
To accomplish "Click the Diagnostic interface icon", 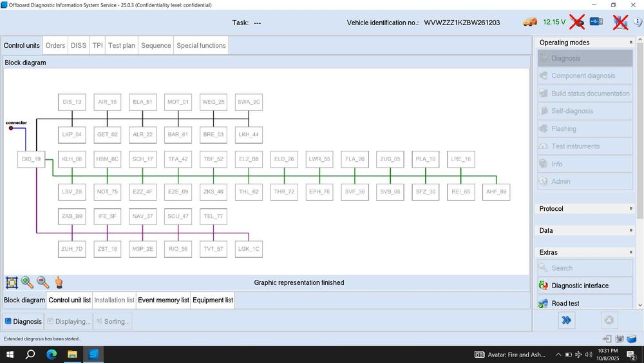I will [544, 285].
